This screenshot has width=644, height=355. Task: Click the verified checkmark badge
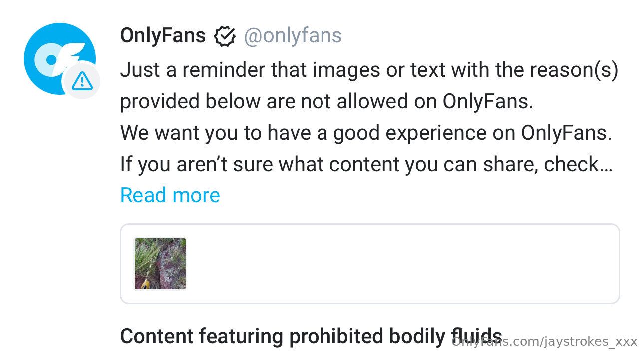tap(224, 36)
